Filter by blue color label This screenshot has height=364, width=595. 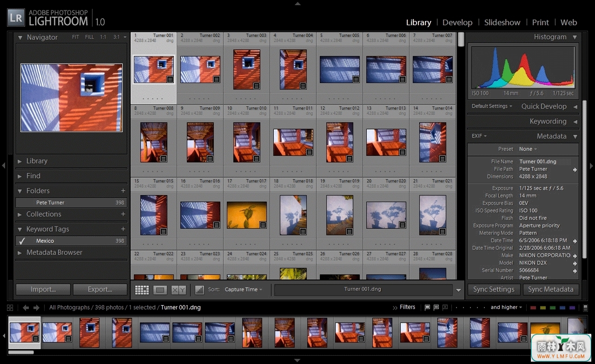562,308
